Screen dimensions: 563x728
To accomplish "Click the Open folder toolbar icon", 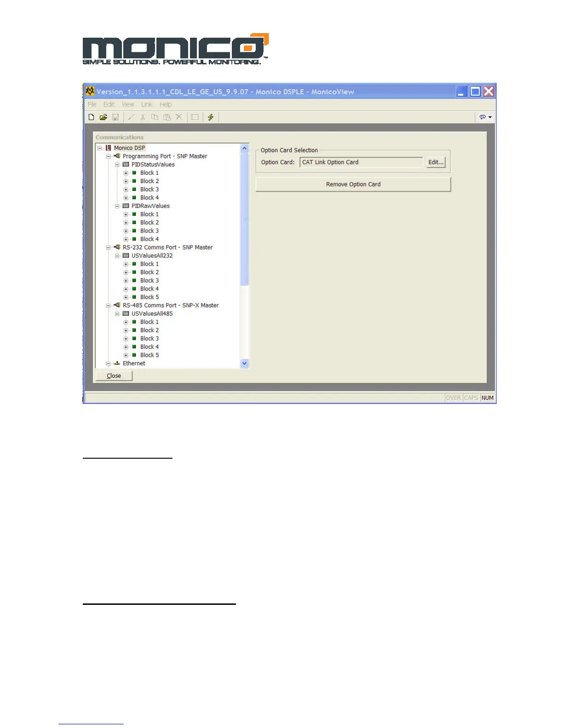I will [x=103, y=117].
